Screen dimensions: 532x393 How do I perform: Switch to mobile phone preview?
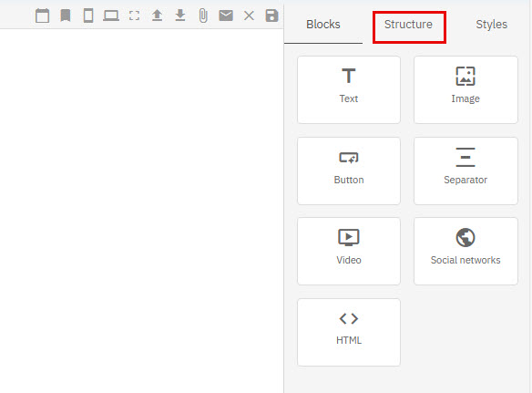pyautogui.click(x=88, y=16)
